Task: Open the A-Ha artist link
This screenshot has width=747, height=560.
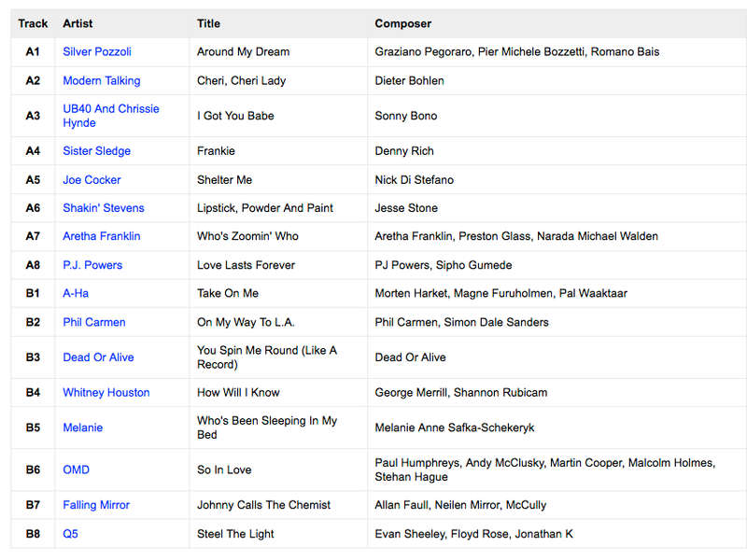Action: coord(76,293)
